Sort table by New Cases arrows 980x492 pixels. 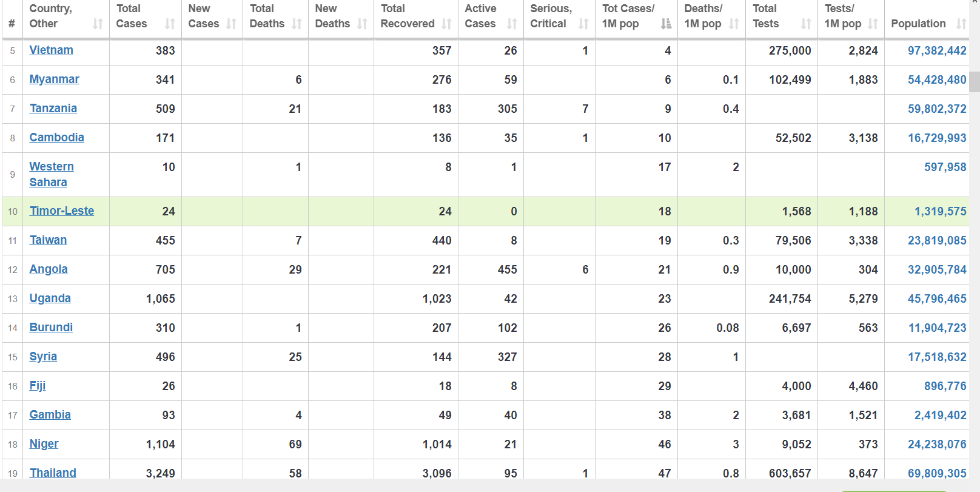tap(231, 24)
